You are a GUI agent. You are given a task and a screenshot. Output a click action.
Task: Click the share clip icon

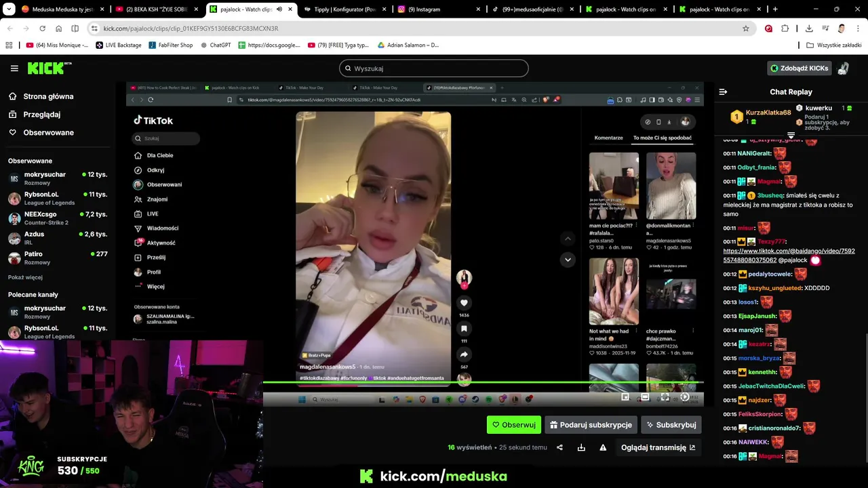[559, 447]
